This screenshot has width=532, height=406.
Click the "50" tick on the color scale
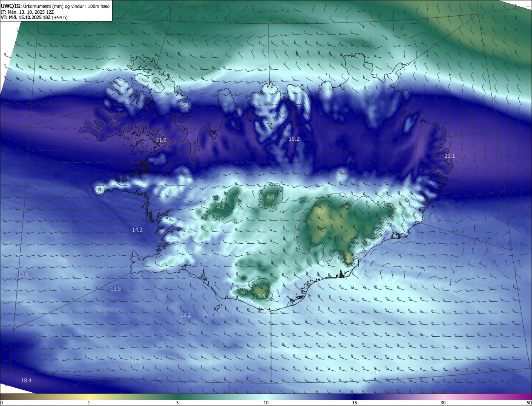pyautogui.click(x=529, y=403)
